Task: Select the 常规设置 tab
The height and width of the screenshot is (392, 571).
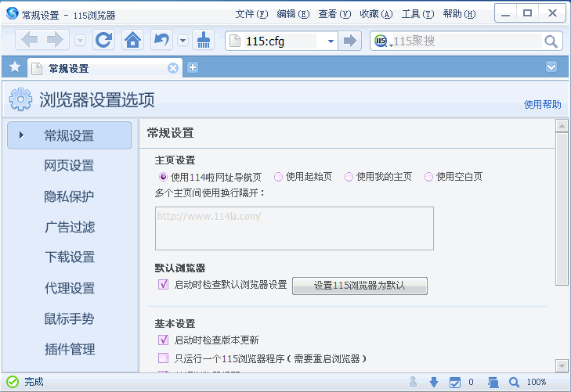Action: [105, 68]
